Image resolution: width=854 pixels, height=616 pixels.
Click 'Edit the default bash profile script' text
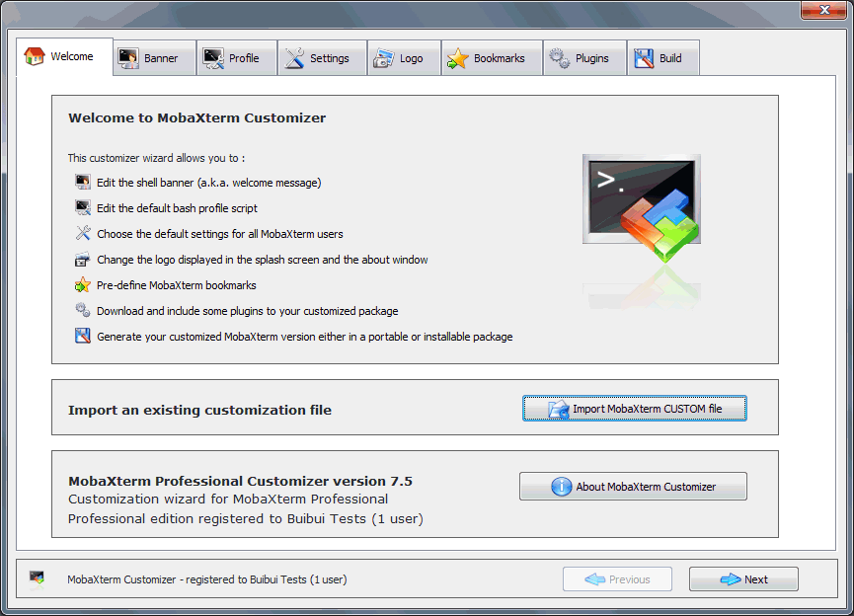point(177,208)
